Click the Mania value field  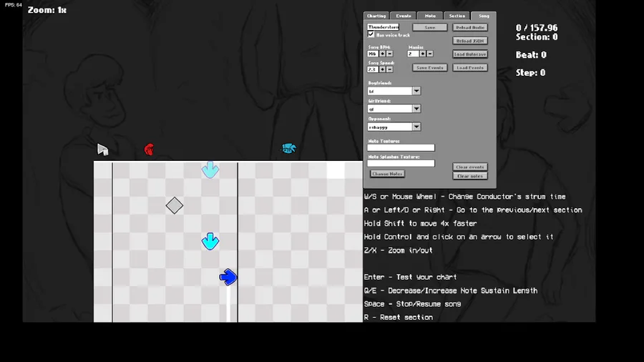pos(413,54)
